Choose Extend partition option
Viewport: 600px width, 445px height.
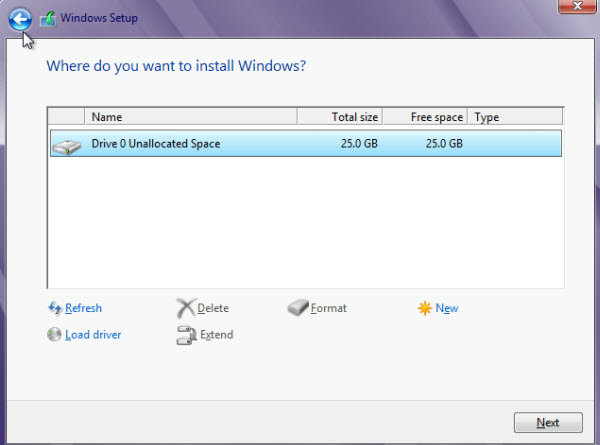217,335
